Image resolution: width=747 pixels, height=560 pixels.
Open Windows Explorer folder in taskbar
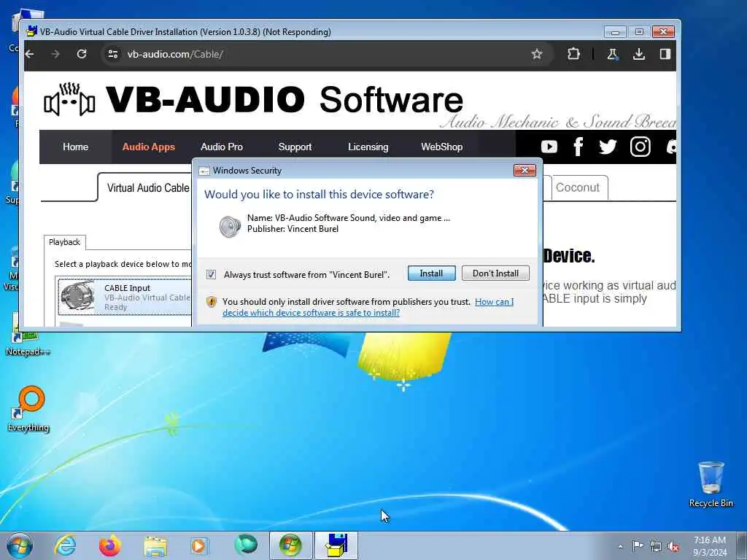[155, 547]
